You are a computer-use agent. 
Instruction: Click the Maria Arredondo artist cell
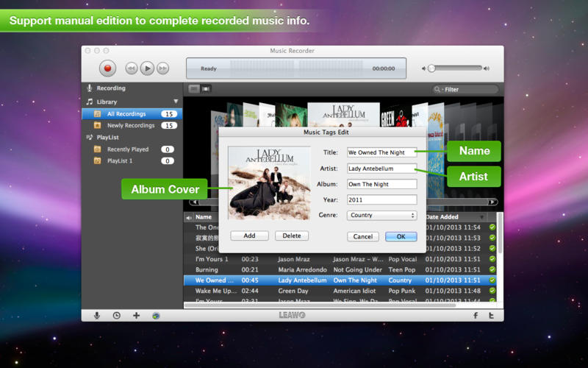coord(302,269)
